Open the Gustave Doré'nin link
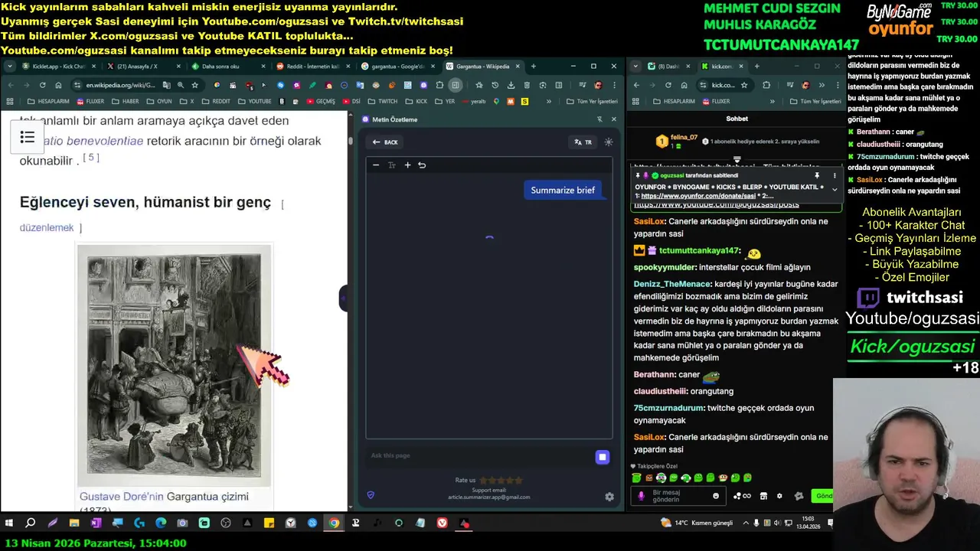 point(122,497)
